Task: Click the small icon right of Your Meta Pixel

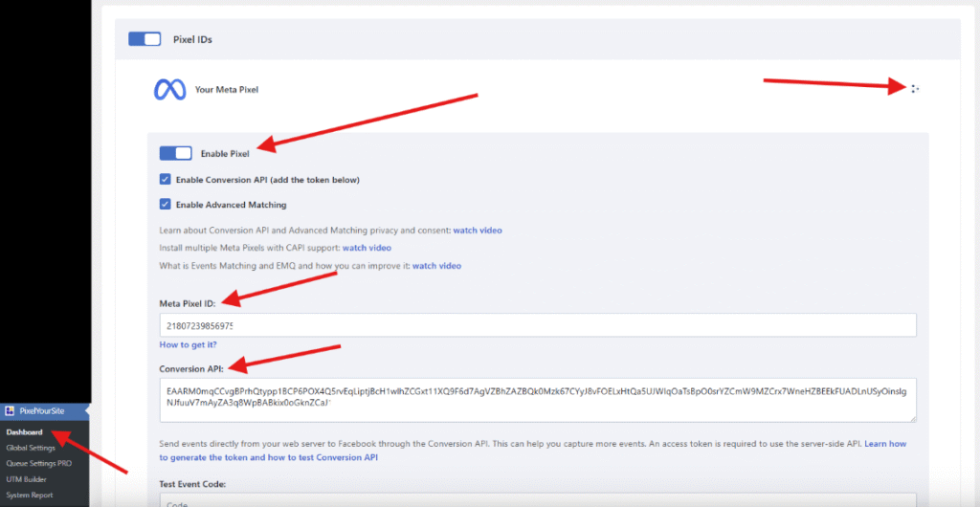Action: pyautogui.click(x=914, y=89)
